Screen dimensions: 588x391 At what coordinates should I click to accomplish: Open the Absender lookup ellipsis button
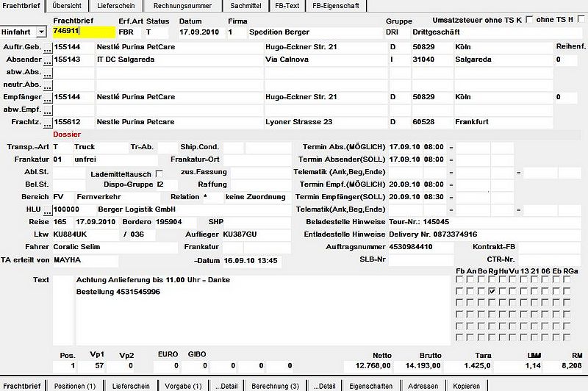48,60
